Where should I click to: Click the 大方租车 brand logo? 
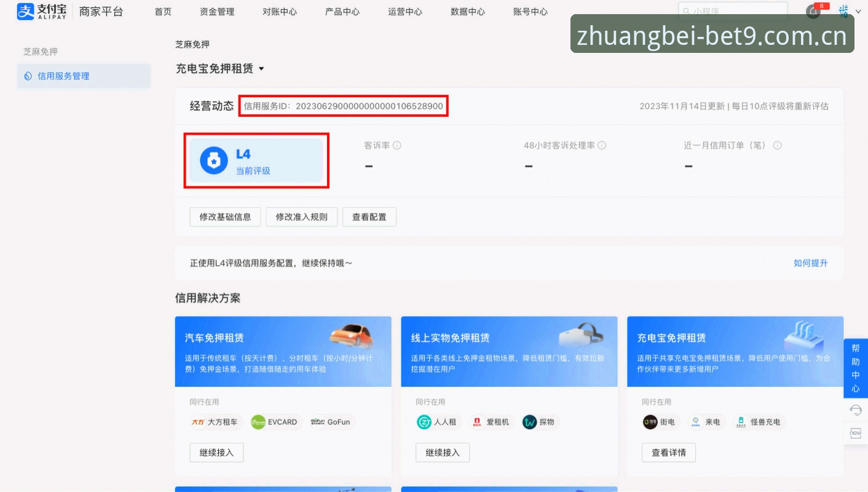[198, 422]
